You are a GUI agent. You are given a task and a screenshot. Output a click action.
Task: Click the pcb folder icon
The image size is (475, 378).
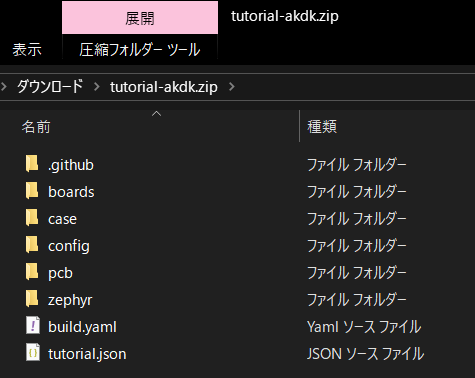32,272
